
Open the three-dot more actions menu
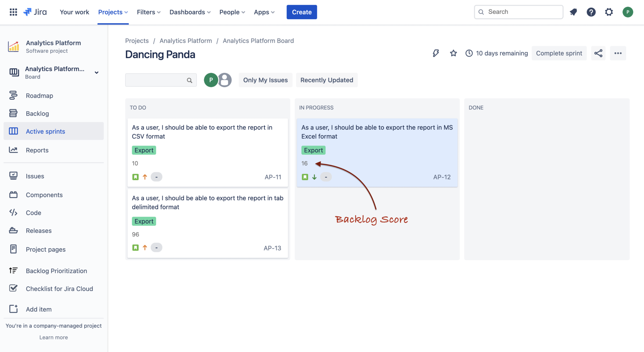(618, 53)
